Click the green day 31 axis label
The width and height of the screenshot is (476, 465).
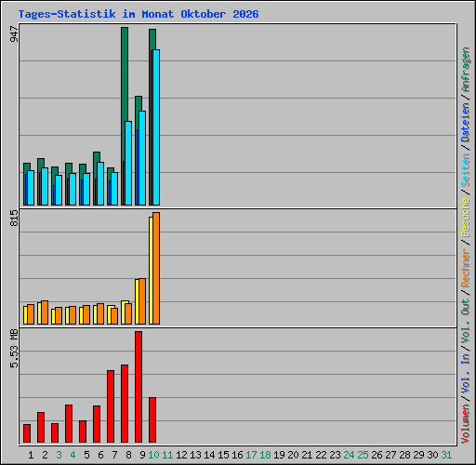point(446,455)
